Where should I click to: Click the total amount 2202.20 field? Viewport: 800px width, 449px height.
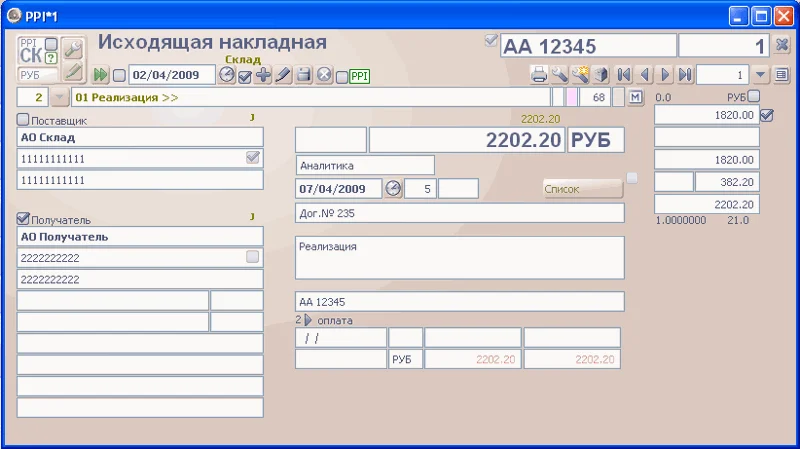point(467,140)
